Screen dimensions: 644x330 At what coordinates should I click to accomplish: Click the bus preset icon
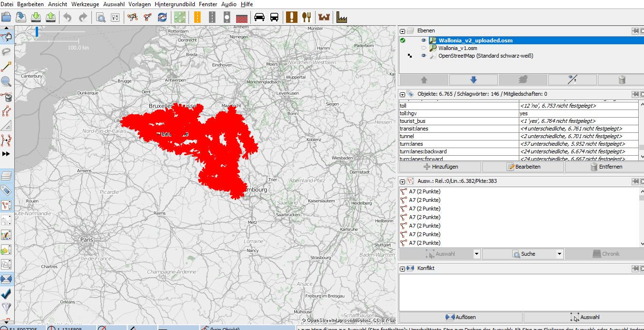[x=275, y=18]
